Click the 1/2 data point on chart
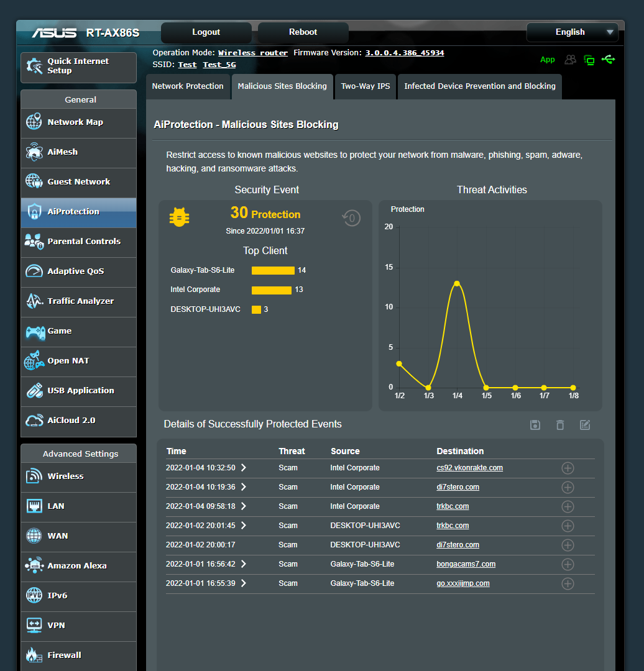Screen dimensions: 644x671 (399, 363)
